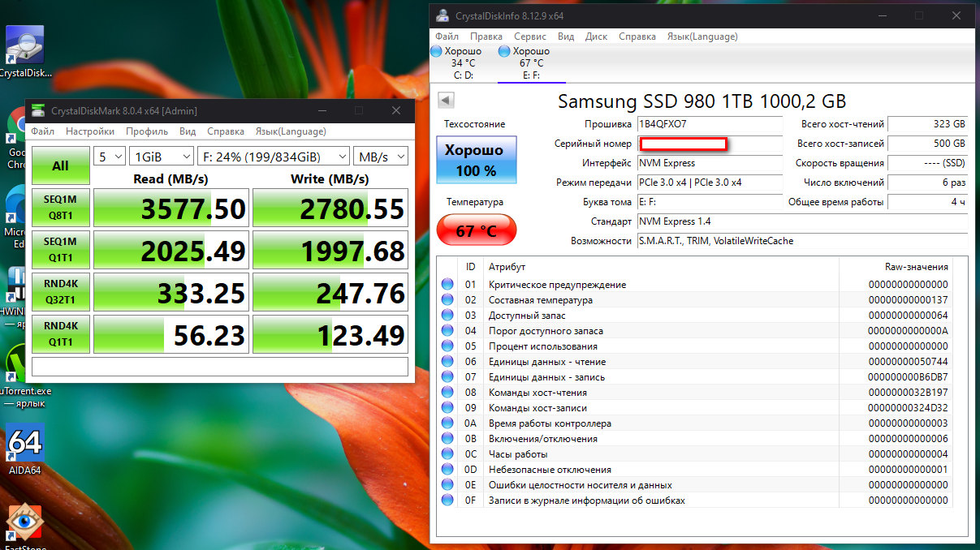Click power-on count value 6 раз
The image size is (980, 550).
[x=928, y=183]
